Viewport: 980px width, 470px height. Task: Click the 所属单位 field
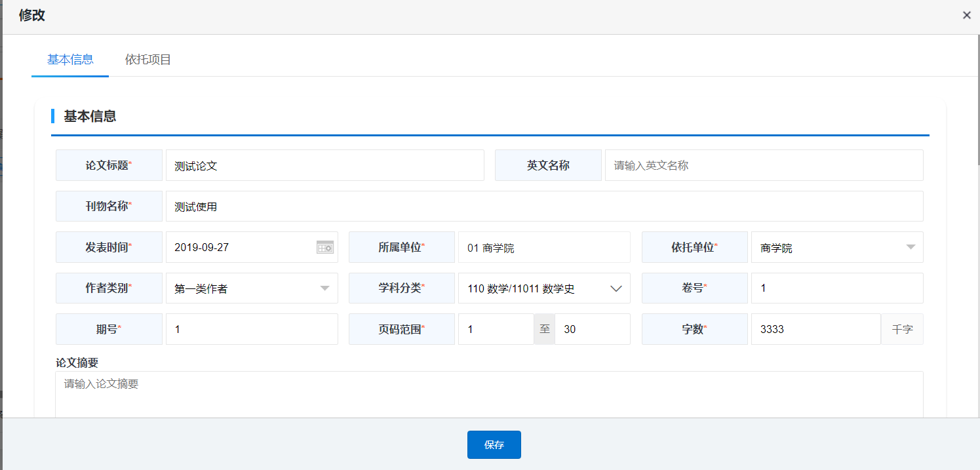[x=543, y=248]
